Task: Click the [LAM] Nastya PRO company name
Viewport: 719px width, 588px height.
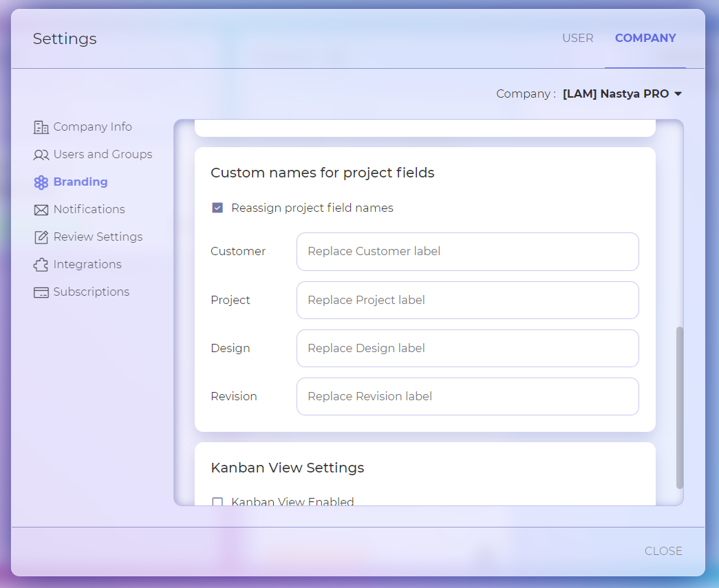Action: pos(615,94)
